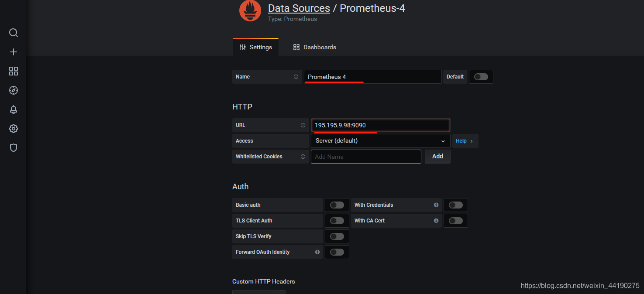Enable the TLS Client Auth switch

(337, 221)
